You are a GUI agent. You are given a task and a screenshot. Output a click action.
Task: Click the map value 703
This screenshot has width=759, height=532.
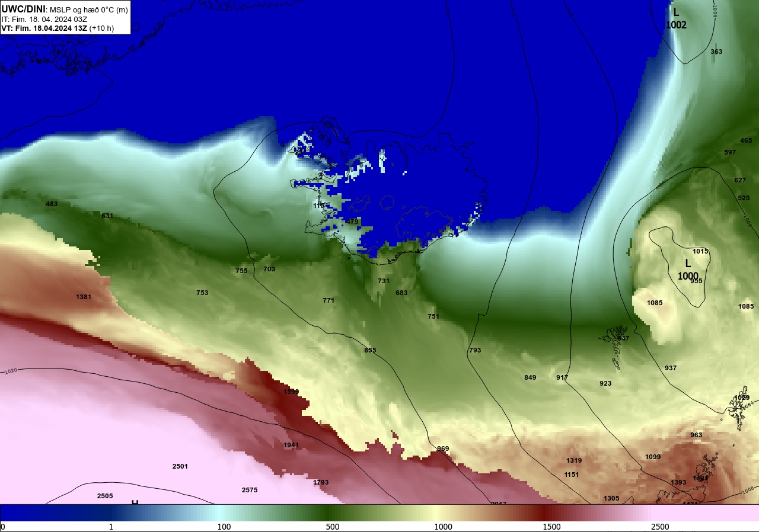[x=269, y=269]
